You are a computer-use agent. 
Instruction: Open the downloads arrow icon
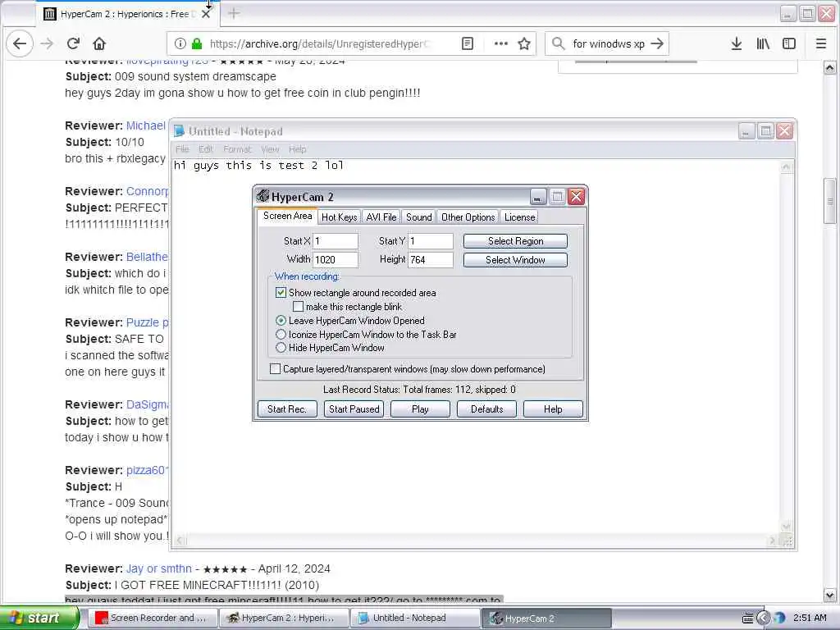coord(737,43)
